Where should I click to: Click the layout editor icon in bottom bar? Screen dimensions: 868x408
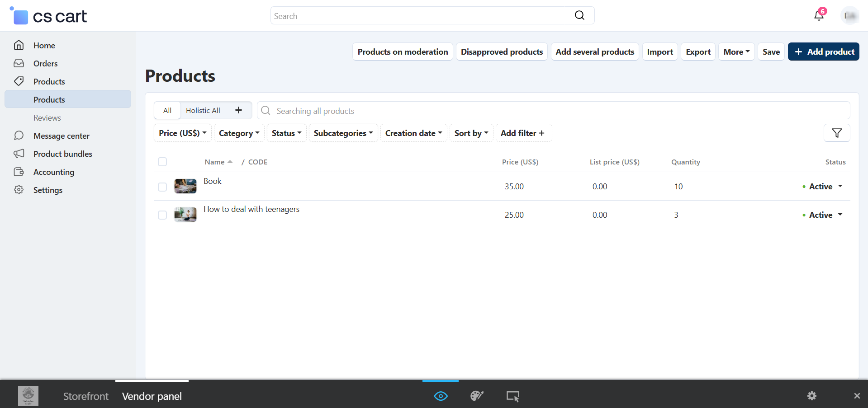tap(512, 396)
